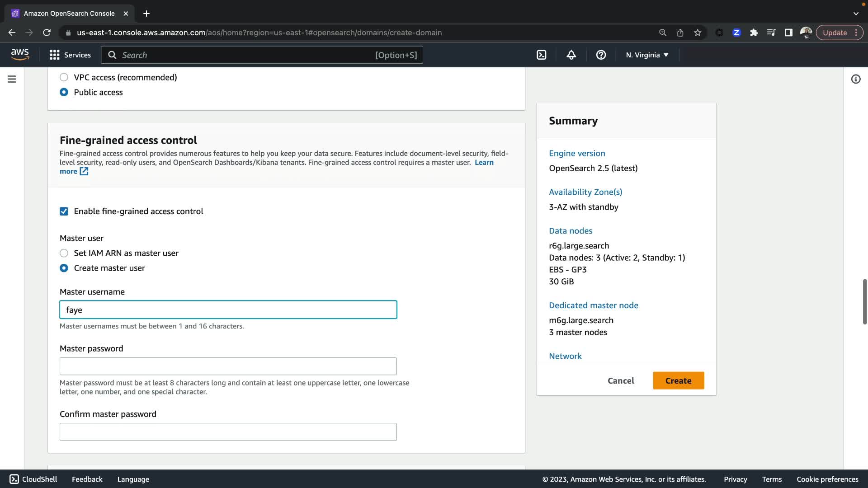Click the orange Create button

point(678,380)
